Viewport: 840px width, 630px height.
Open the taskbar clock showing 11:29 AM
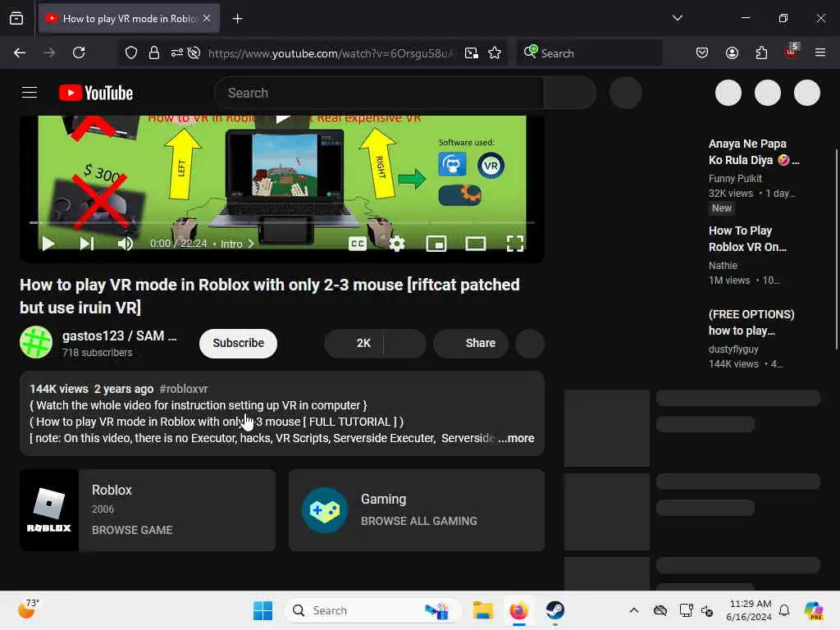749,610
